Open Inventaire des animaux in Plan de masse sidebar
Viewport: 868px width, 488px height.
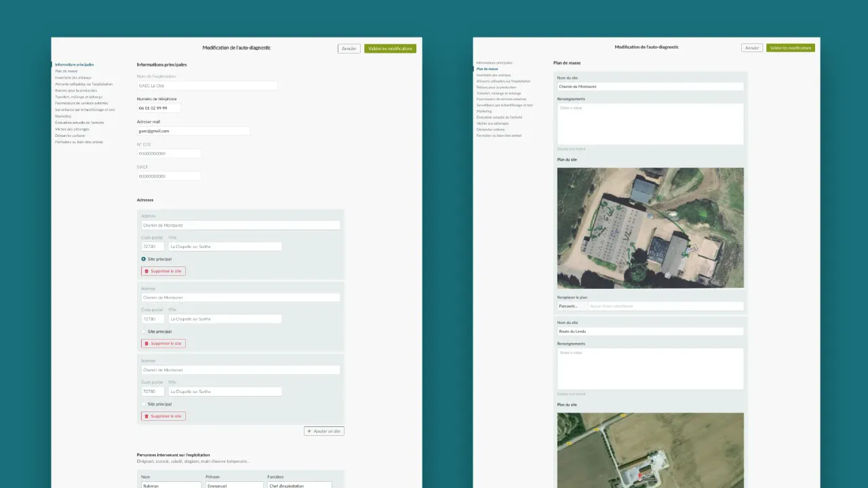[x=494, y=75]
